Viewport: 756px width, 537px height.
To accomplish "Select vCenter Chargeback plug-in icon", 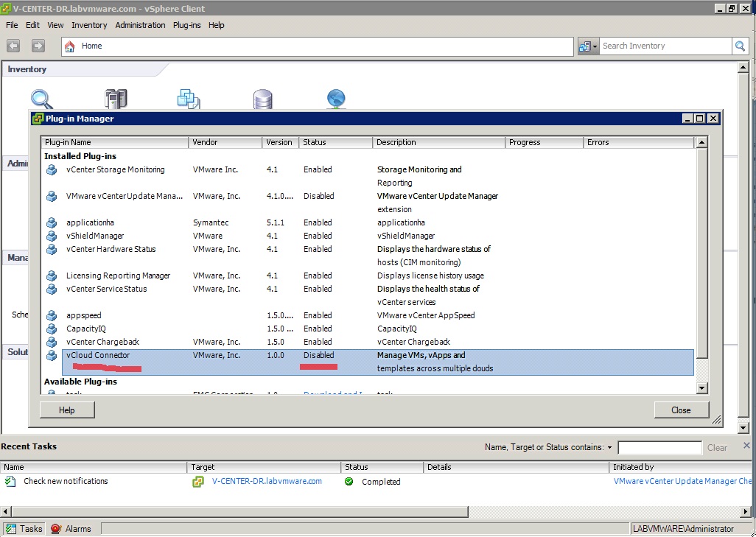I will pos(52,342).
